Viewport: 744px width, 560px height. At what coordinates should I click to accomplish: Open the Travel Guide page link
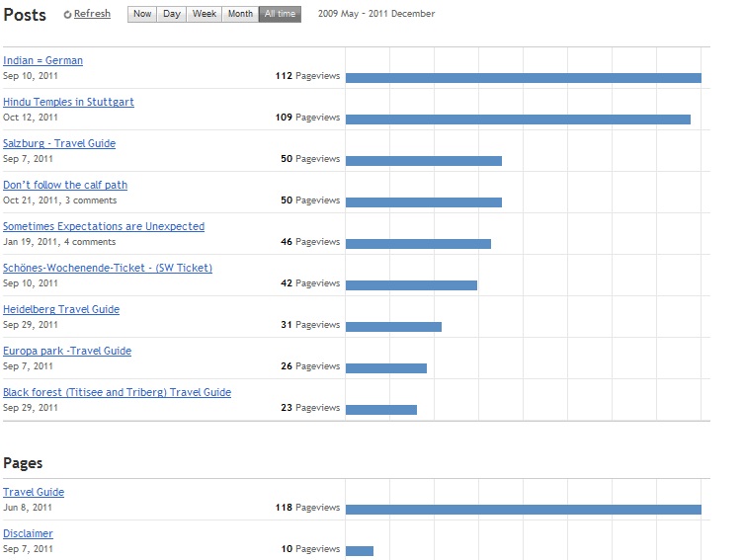click(34, 492)
